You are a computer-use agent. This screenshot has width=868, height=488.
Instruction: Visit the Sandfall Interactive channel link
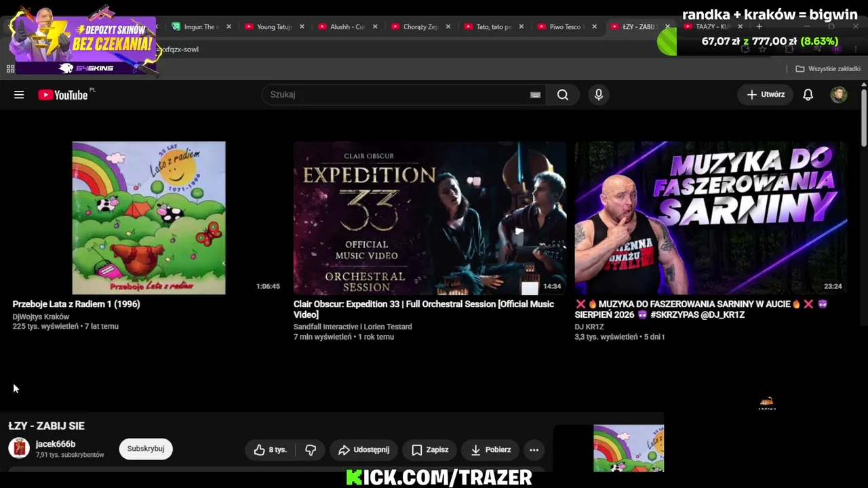353,327
